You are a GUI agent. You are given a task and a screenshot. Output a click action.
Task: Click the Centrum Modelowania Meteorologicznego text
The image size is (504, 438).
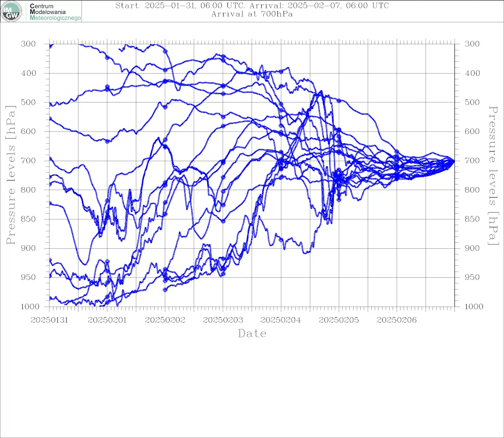tap(55, 12)
